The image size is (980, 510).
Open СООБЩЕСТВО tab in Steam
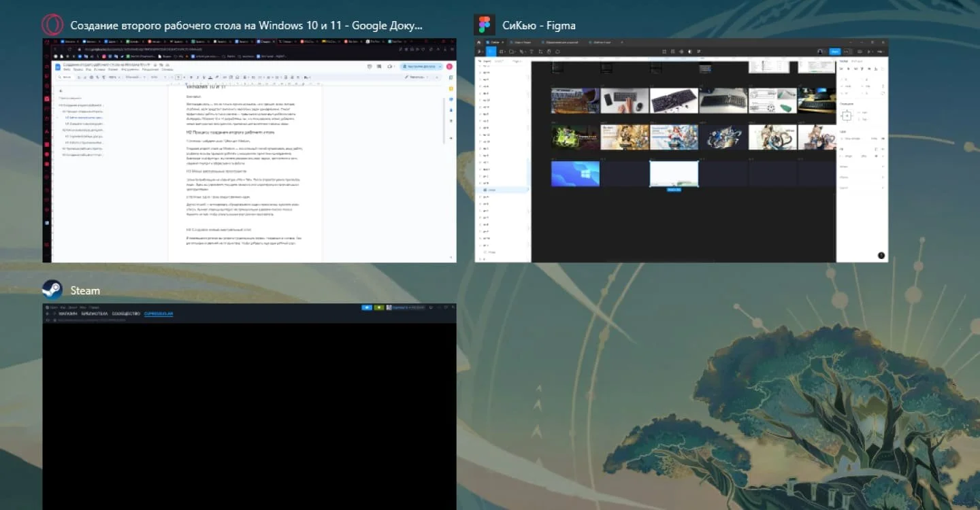pos(126,313)
